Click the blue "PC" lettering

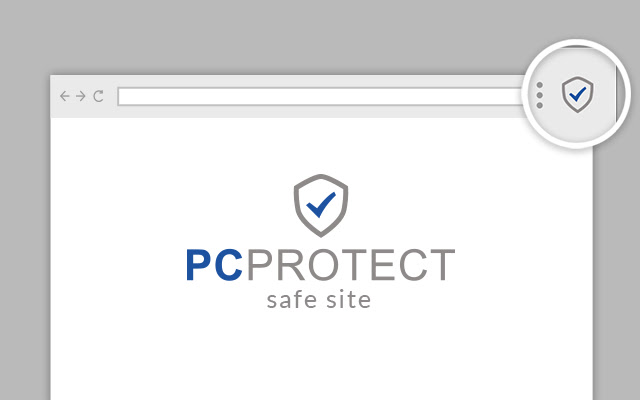[x=214, y=265]
